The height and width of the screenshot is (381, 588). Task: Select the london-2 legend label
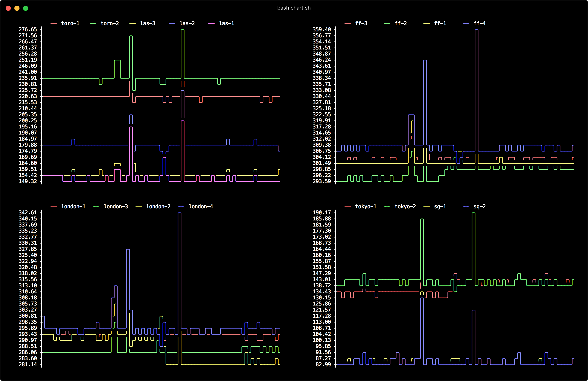click(x=158, y=206)
